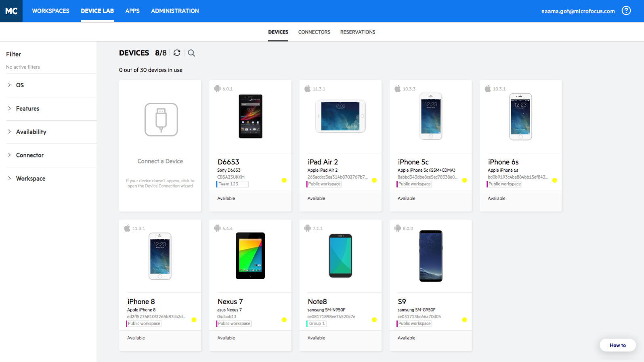
Task: Expand the Connector filter section
Action: 51,155
